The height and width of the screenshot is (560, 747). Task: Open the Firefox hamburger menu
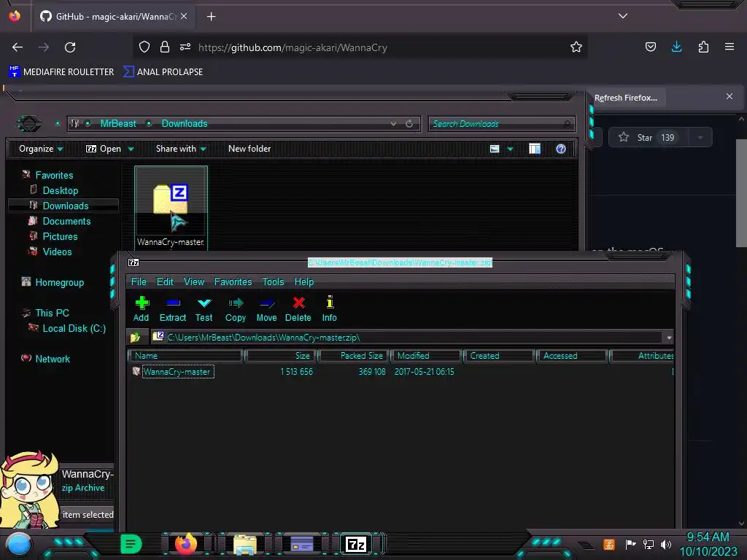tap(729, 47)
